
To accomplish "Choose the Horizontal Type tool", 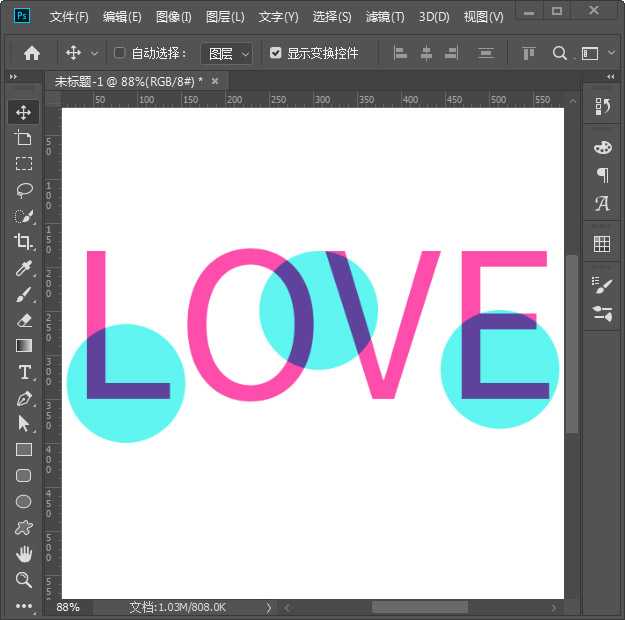I will click(24, 372).
